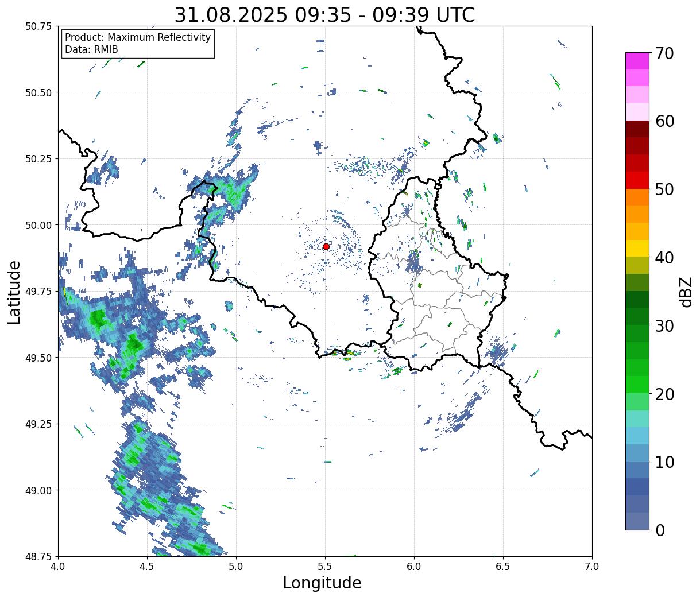Click the latitude tick label 49.75
This screenshot has height=597, width=700.
coord(38,292)
